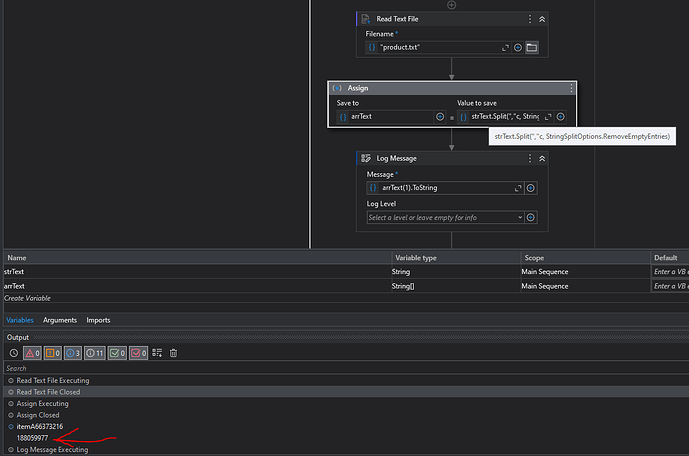Toggle warning messages filter showing 0

[x=53, y=353]
